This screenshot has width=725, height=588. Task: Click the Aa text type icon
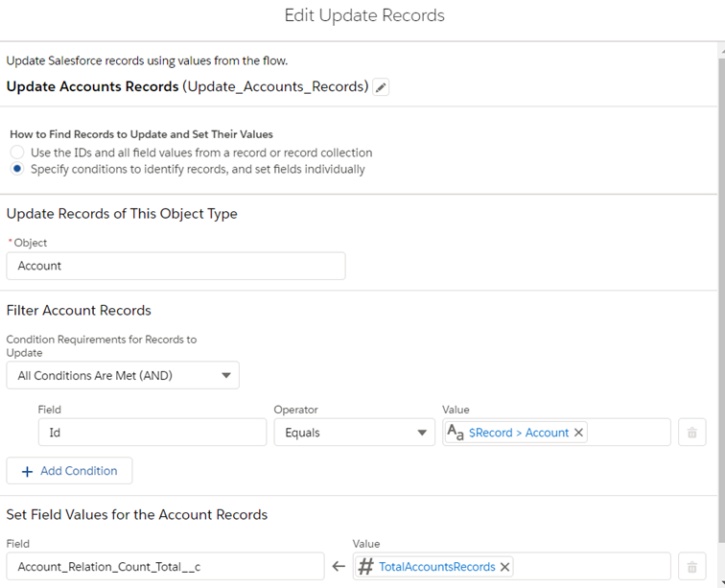coord(456,433)
